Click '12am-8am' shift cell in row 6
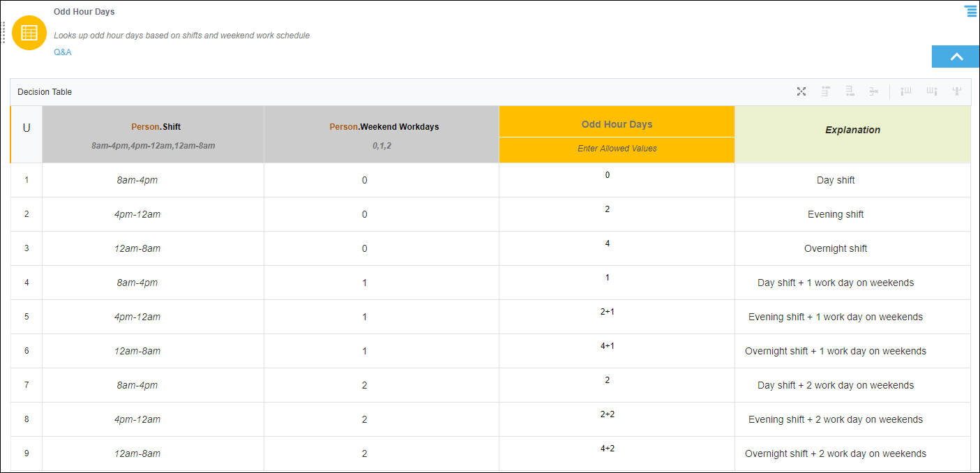Screen dimensions: 980x473 click(153, 351)
